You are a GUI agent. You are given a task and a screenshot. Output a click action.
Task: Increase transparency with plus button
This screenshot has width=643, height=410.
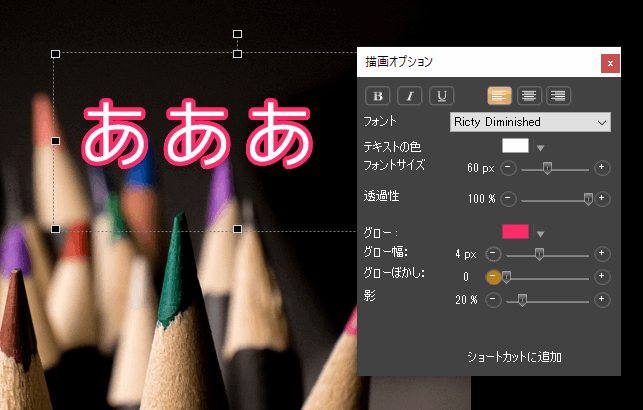(x=602, y=199)
